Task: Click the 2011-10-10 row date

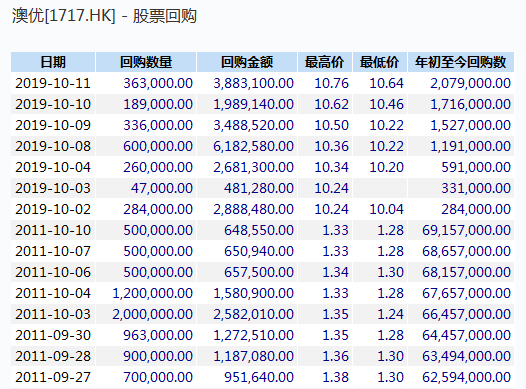Action: pos(53,230)
